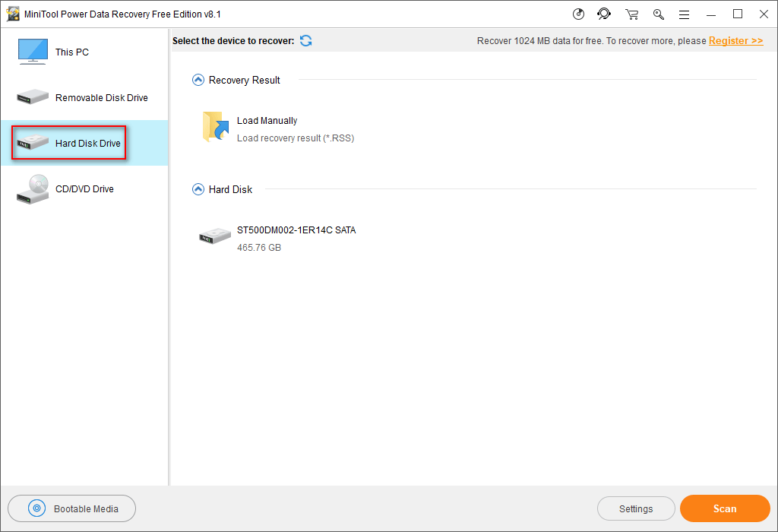The width and height of the screenshot is (778, 532).
Task: Click the This PC monitor icon
Action: [33, 52]
